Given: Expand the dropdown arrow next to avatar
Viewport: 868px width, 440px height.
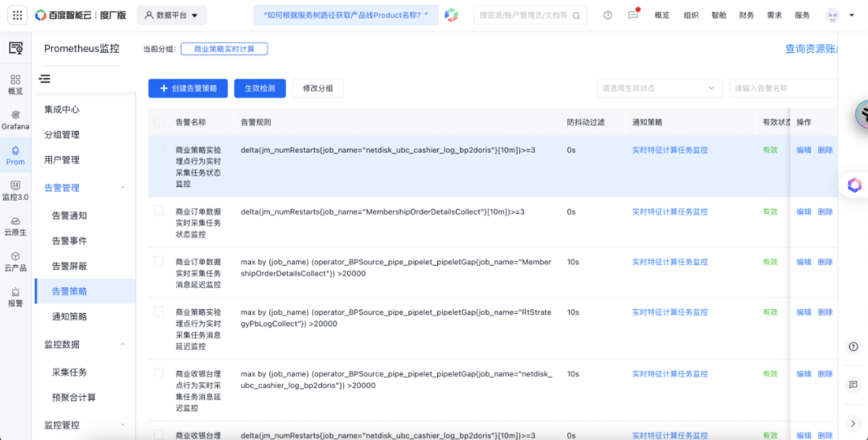Looking at the screenshot, I should coord(851,15).
